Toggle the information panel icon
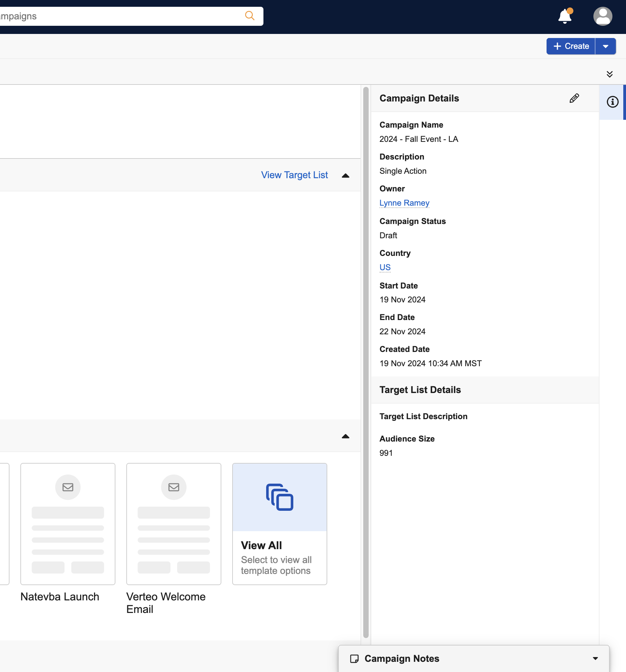The width and height of the screenshot is (626, 672). (612, 102)
